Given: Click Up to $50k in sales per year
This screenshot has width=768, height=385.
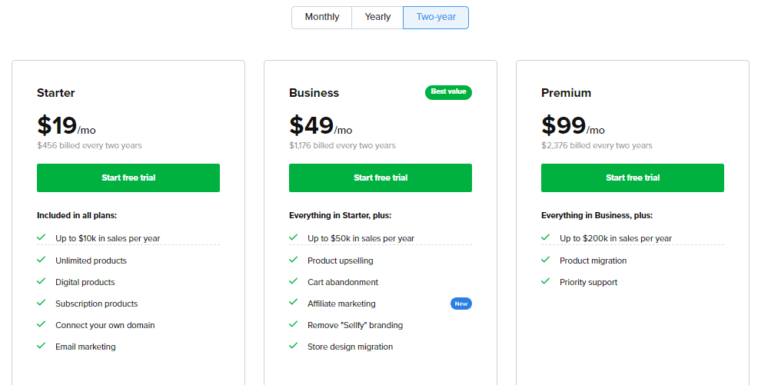Looking at the screenshot, I should (361, 239).
